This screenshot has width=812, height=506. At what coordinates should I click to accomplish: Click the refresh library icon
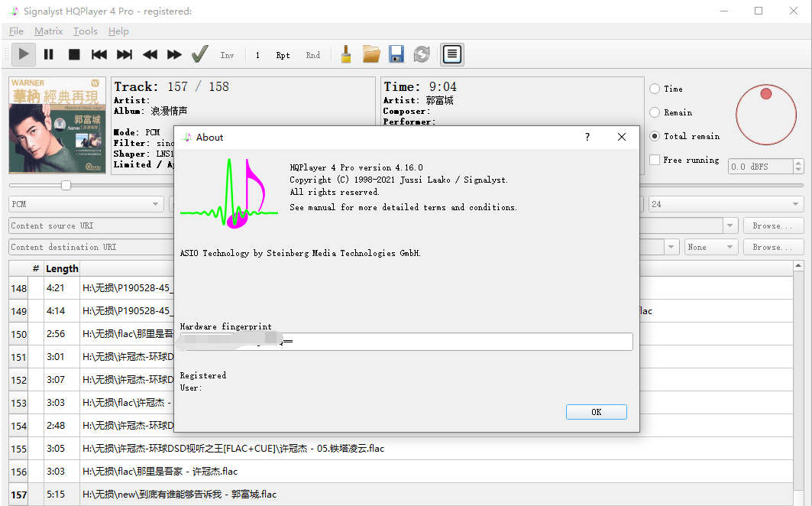tap(422, 54)
